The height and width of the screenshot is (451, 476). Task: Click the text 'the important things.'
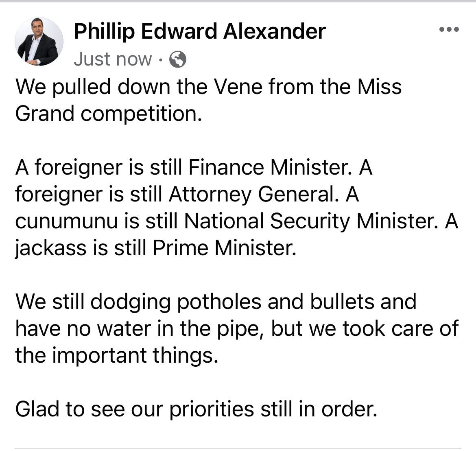(117, 355)
